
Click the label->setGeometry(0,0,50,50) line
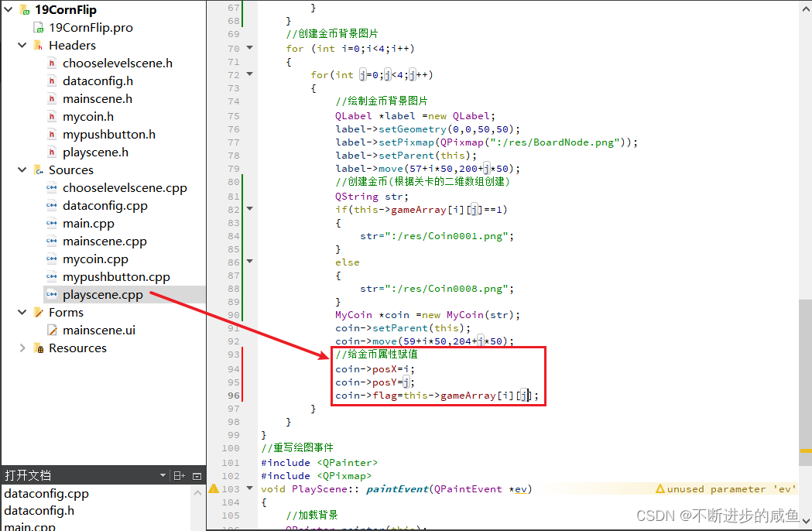point(427,128)
